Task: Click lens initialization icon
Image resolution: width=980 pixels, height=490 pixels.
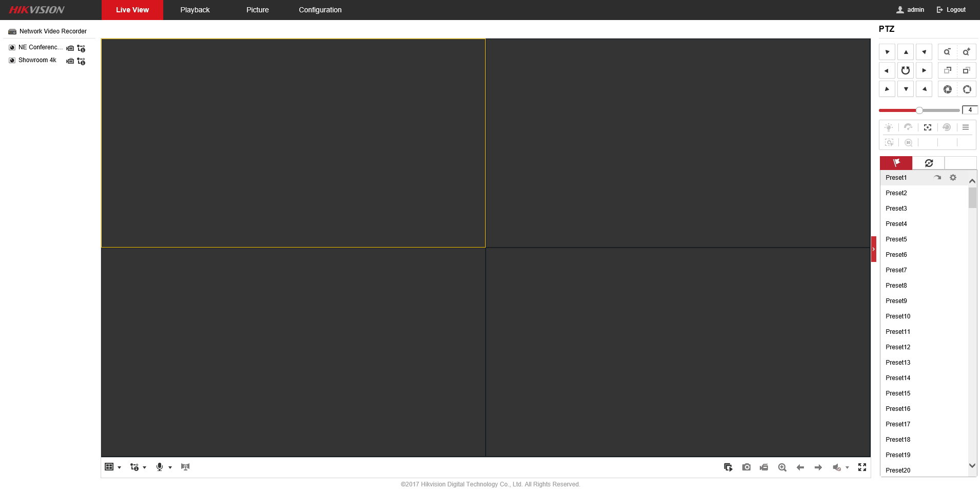Action: click(x=947, y=127)
